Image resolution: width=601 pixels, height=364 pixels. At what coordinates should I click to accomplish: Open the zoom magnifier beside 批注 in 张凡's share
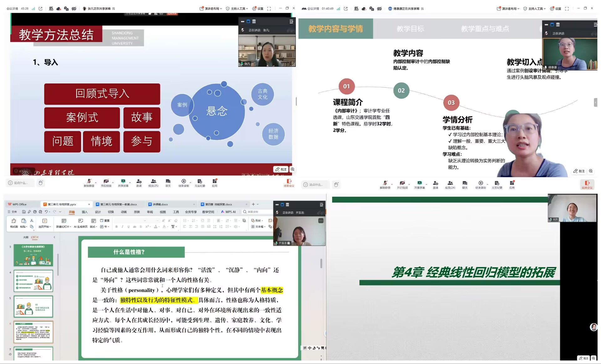292,169
